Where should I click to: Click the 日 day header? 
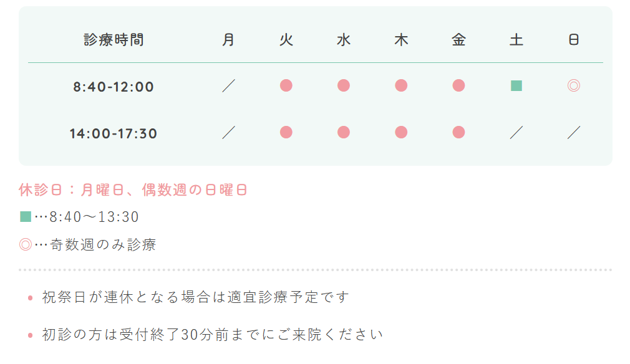click(x=574, y=40)
